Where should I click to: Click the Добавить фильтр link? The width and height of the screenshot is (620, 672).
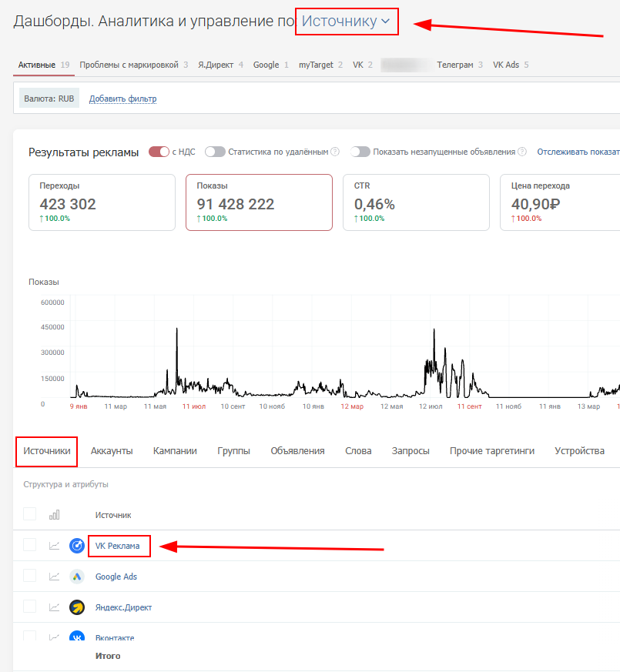122,99
